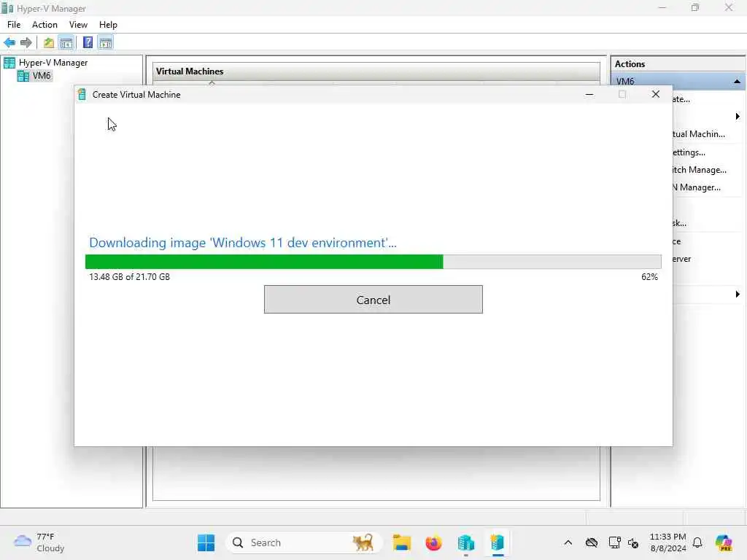Viewport: 747px width, 560px height.
Task: Click the 'Virtual Machines' panel header
Action: tap(190, 71)
